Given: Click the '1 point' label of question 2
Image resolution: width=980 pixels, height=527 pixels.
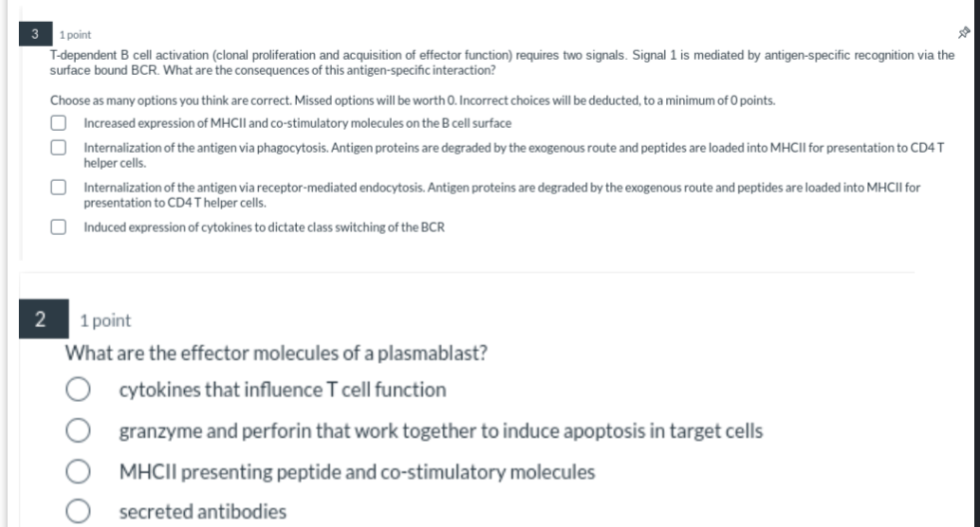Looking at the screenshot, I should point(105,320).
